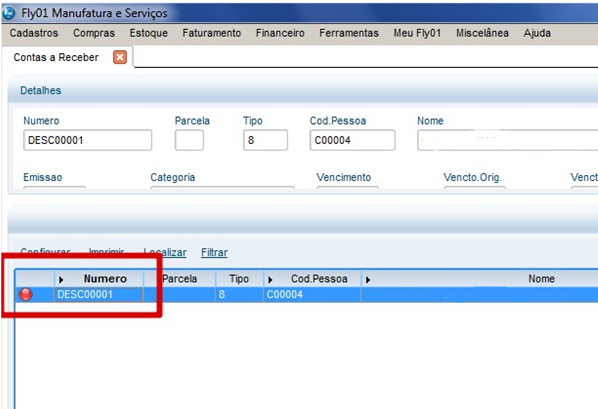The image size is (598, 409).
Task: Open the Faturamento menu
Action: 211,33
